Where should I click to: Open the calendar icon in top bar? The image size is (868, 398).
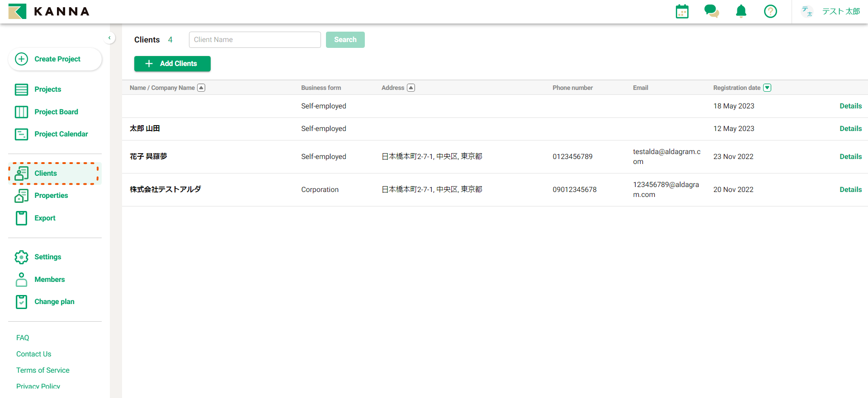point(682,11)
